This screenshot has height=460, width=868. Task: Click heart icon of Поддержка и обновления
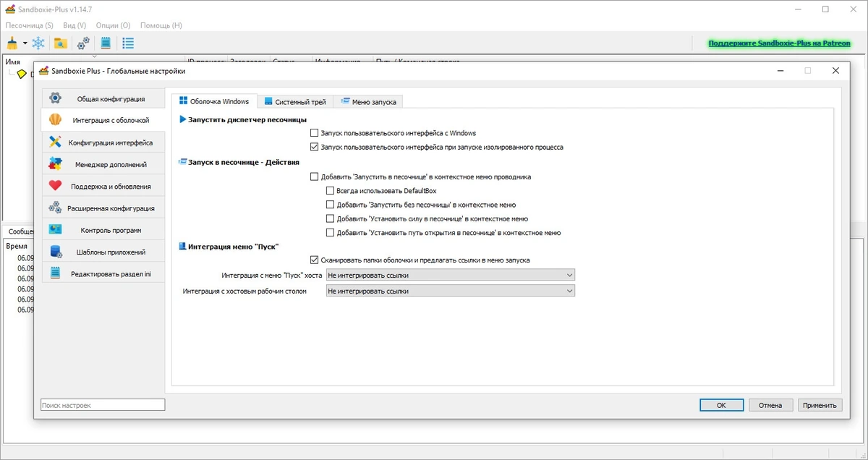click(x=55, y=186)
